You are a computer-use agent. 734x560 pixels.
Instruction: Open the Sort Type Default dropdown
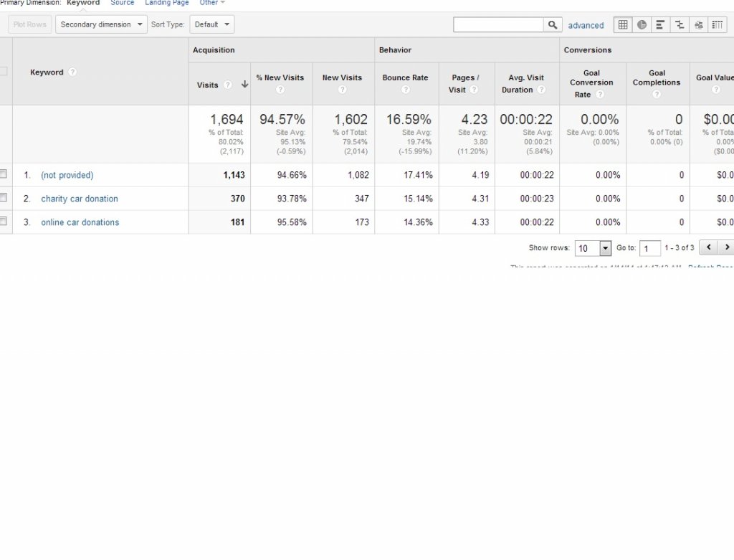(x=212, y=24)
